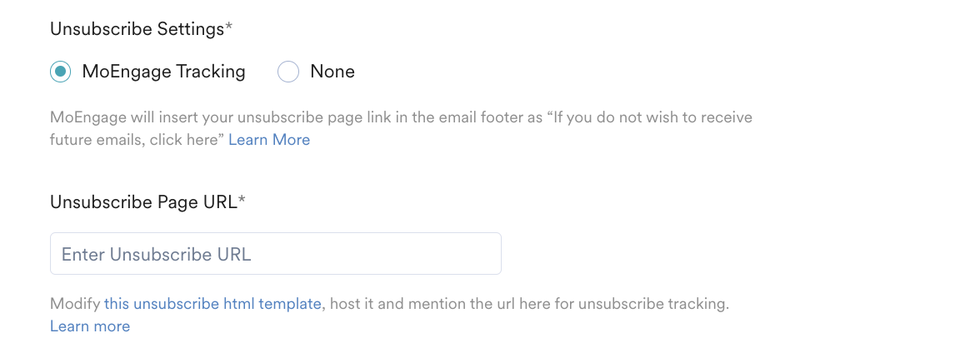The width and height of the screenshot is (980, 353).
Task: Focus the Enter Unsubscribe URL input field
Action: [276, 254]
